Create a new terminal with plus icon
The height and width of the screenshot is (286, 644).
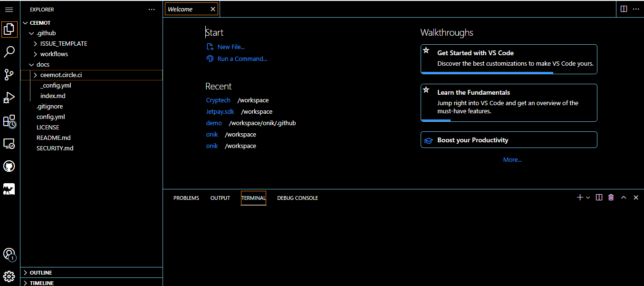point(580,197)
